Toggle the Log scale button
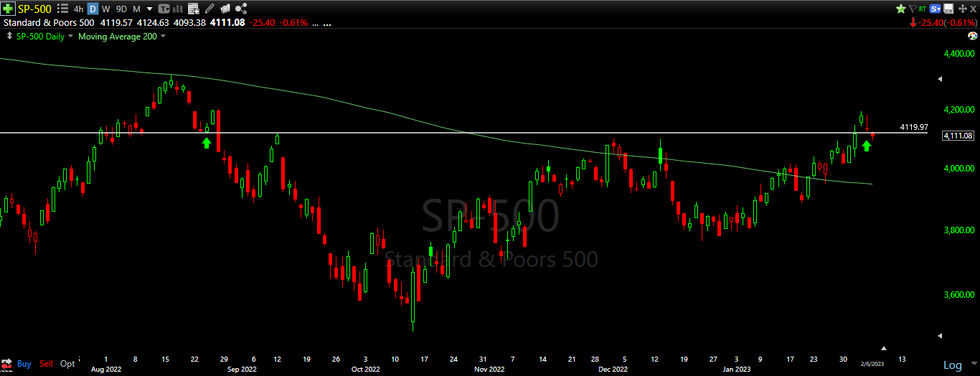This screenshot has width=980, height=376. click(953, 365)
